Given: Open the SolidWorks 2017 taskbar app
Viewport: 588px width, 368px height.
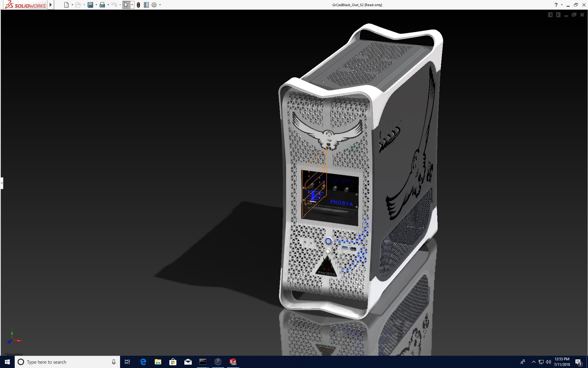Looking at the screenshot, I should coord(233,362).
